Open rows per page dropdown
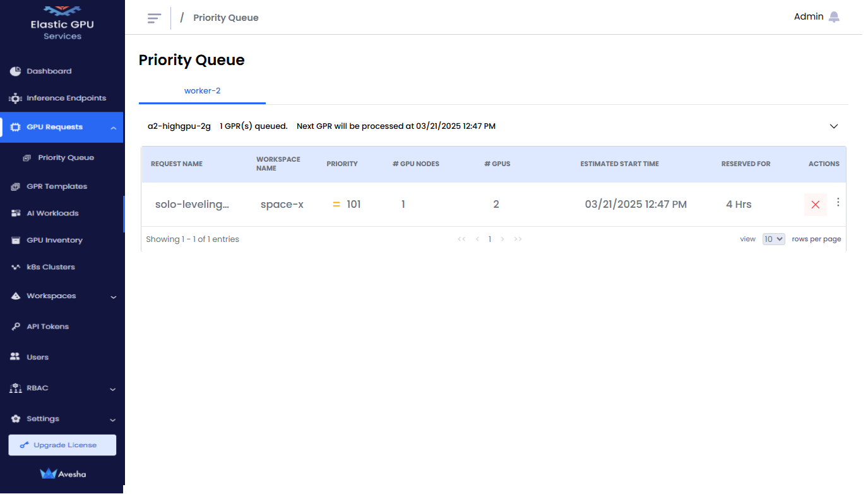868x494 pixels. pos(773,239)
